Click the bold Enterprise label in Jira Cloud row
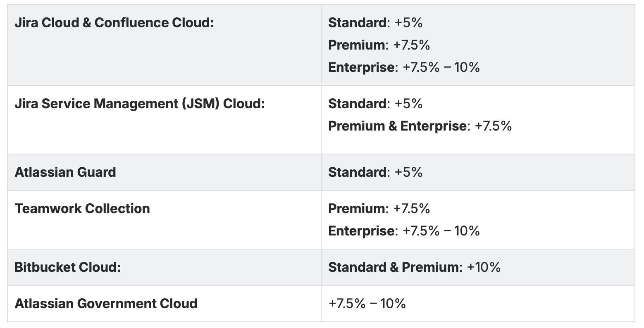This screenshot has height=328, width=644. [362, 67]
